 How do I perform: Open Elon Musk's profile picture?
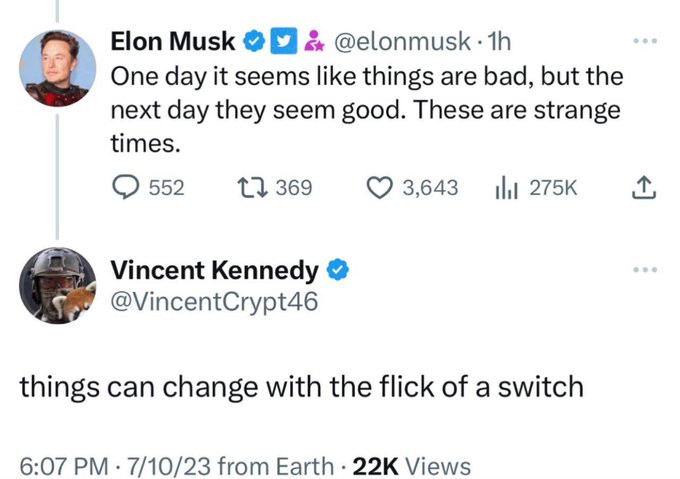pyautogui.click(x=58, y=67)
